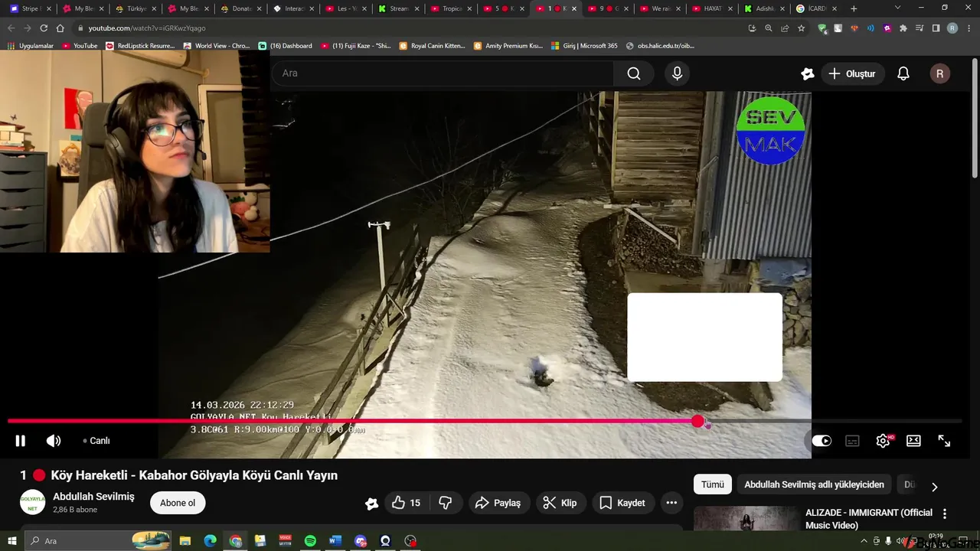Pause the YouTube live stream

pos(20,441)
